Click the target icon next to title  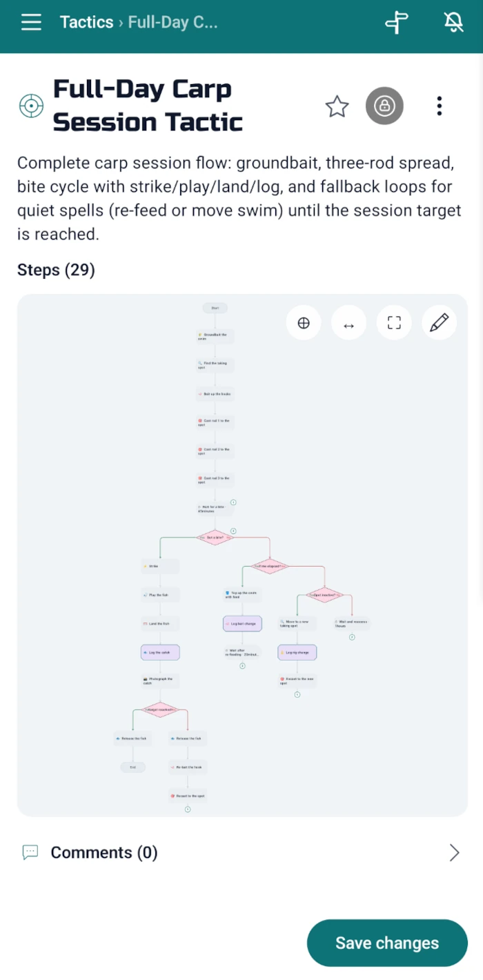coord(31,106)
